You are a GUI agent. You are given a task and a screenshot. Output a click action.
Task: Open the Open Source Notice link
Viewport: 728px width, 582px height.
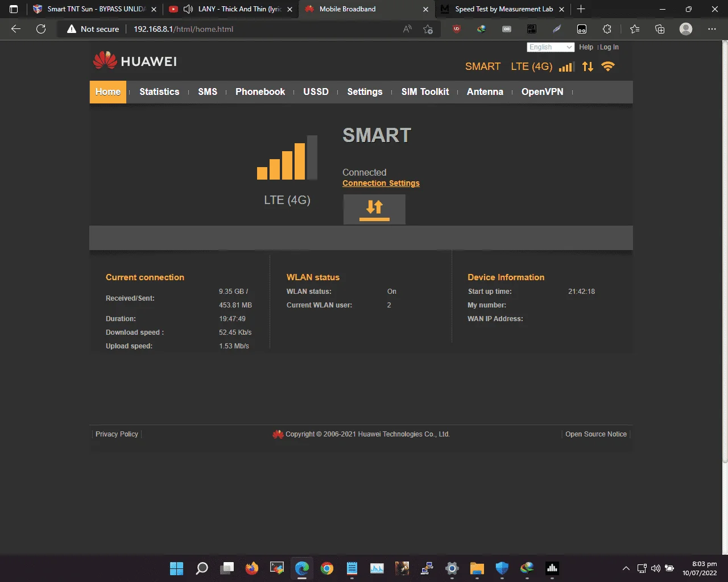[x=596, y=434]
